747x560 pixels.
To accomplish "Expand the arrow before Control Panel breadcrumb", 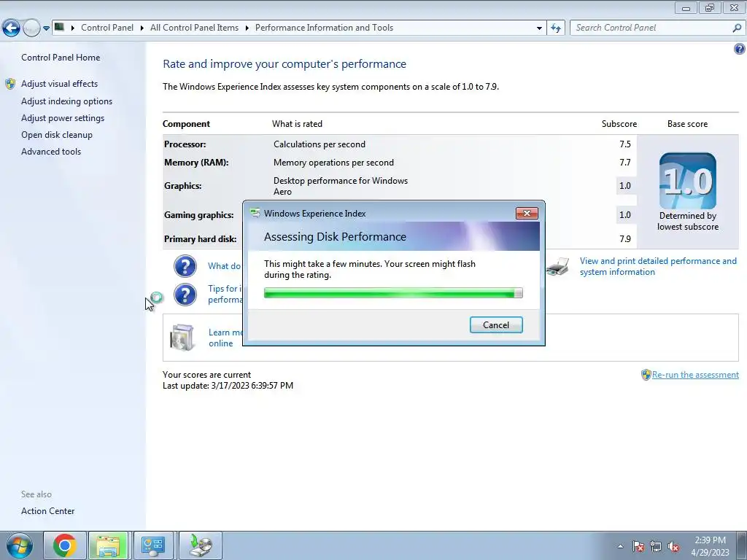I will 72,28.
